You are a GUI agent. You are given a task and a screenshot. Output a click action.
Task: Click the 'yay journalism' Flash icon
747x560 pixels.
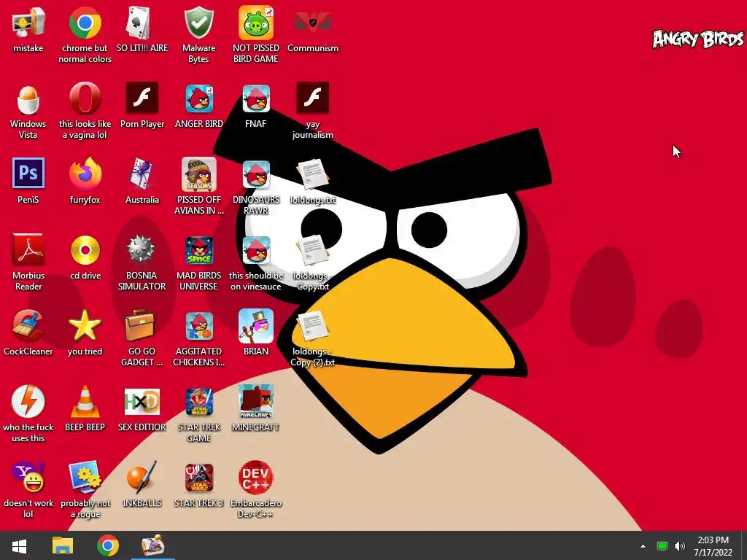312,98
